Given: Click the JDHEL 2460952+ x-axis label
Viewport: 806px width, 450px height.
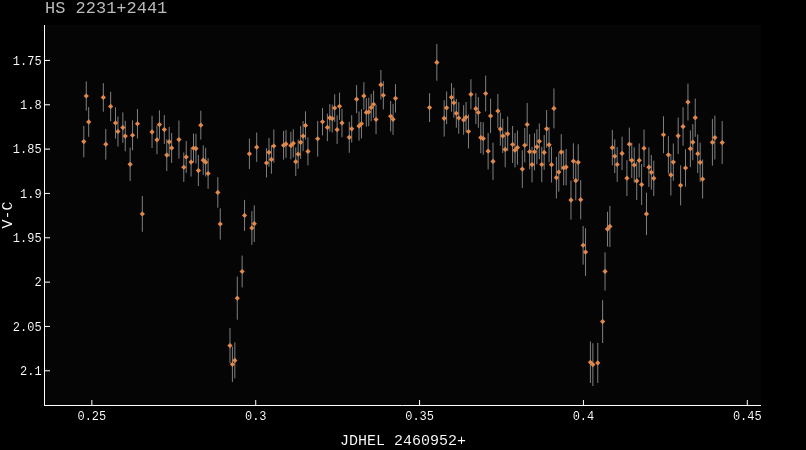Looking at the screenshot, I should (x=403, y=440).
